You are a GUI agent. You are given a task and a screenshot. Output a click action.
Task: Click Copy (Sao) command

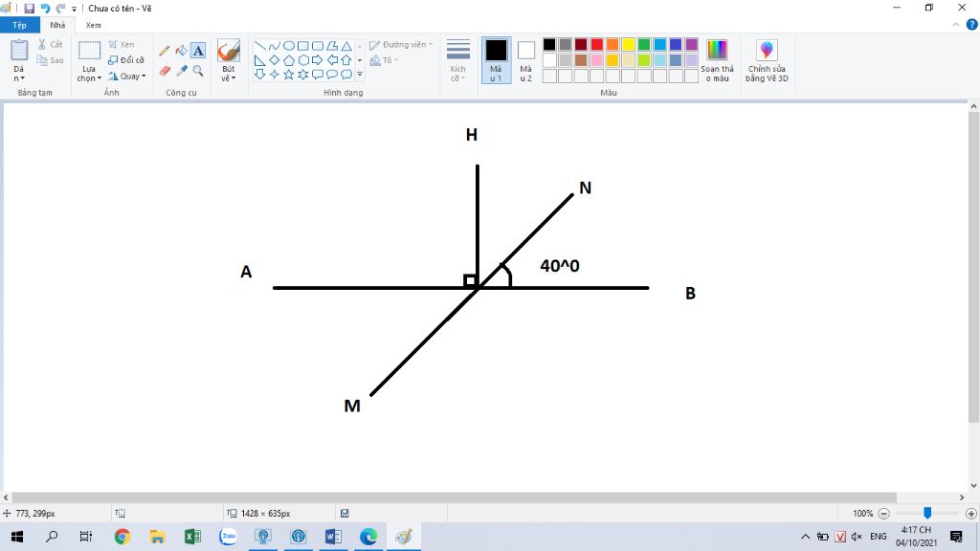click(50, 60)
